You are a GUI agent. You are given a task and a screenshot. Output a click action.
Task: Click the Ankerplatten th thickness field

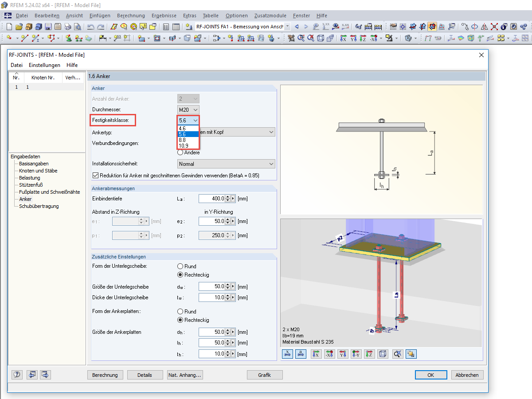pos(212,354)
